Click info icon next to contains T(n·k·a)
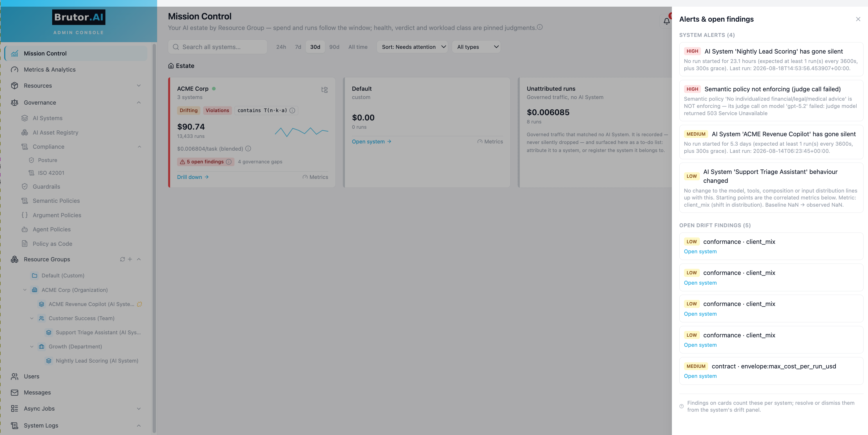The width and height of the screenshot is (868, 435). (x=292, y=110)
